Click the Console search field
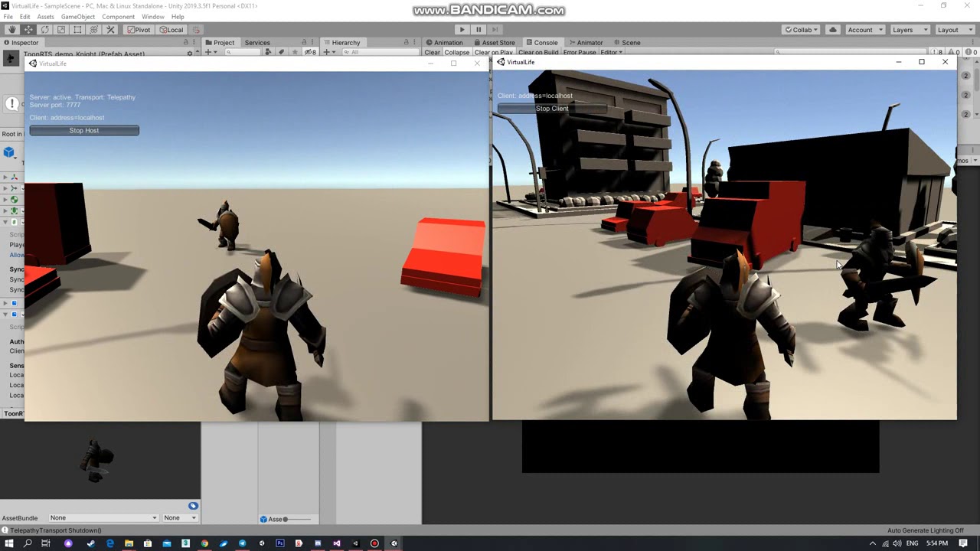Screen dimensions: 980x551 850,52
